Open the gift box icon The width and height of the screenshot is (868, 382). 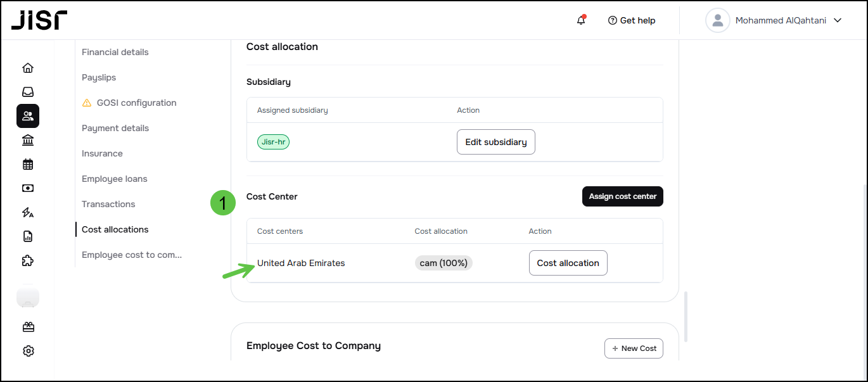28,327
